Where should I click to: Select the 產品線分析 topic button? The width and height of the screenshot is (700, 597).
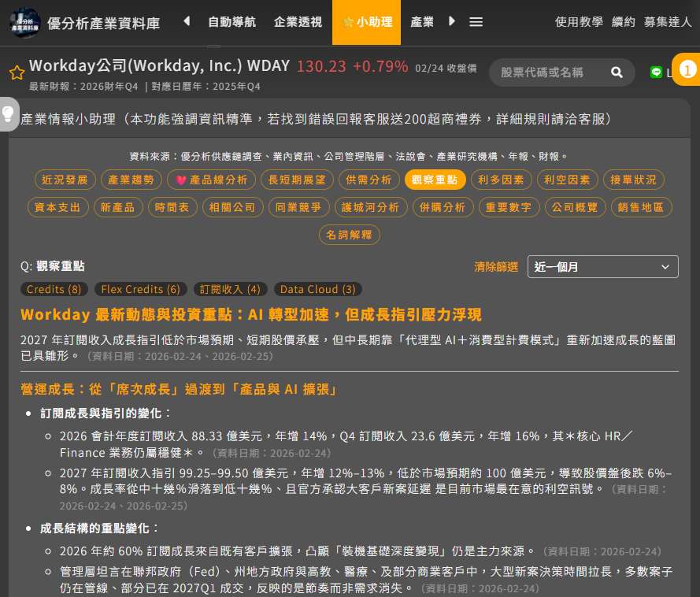tap(211, 180)
